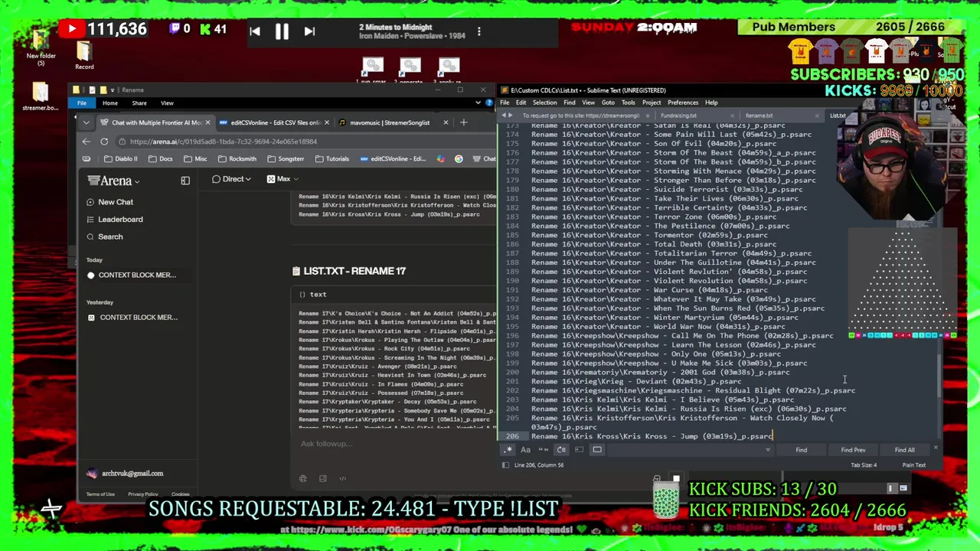
Task: Open the Record desktop icon
Action: [x=84, y=55]
